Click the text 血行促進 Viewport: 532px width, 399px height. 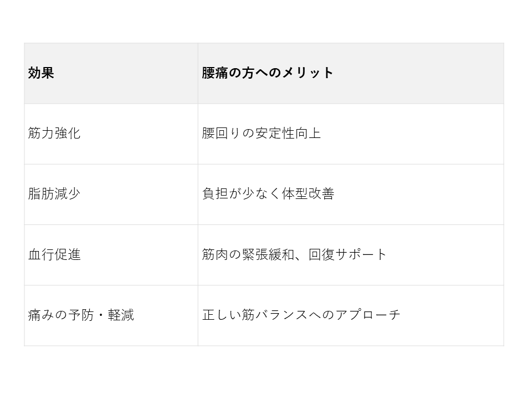click(54, 255)
